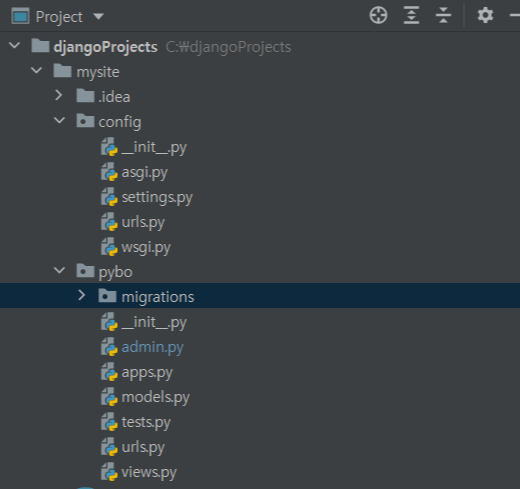
Task: Click the pybo package folder icon
Action: 85,271
